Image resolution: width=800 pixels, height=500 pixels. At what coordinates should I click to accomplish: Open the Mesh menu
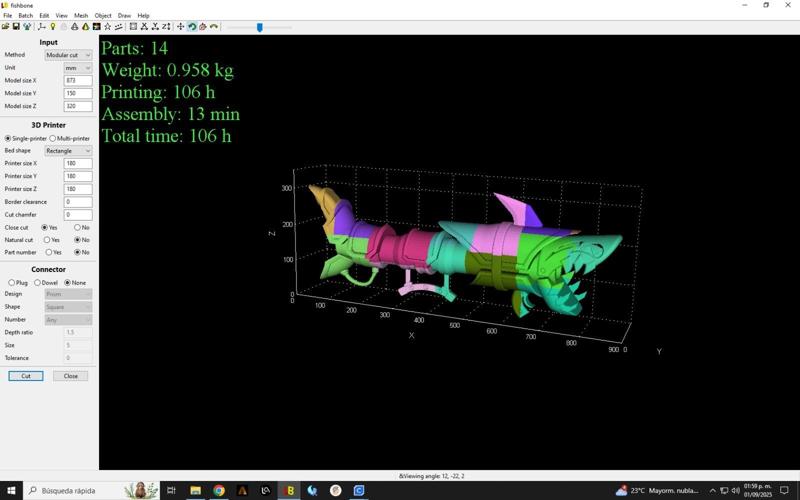coord(81,16)
